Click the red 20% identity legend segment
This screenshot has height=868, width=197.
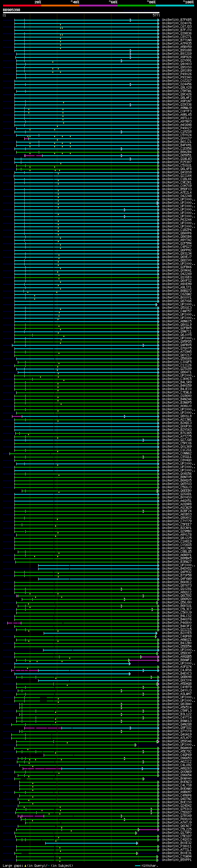[x=22, y=6]
